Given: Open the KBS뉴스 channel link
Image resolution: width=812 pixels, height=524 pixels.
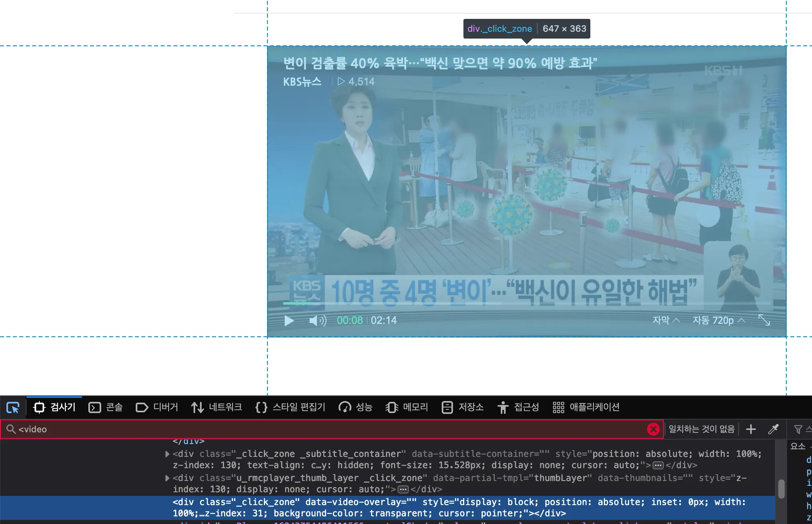Looking at the screenshot, I should (x=302, y=82).
